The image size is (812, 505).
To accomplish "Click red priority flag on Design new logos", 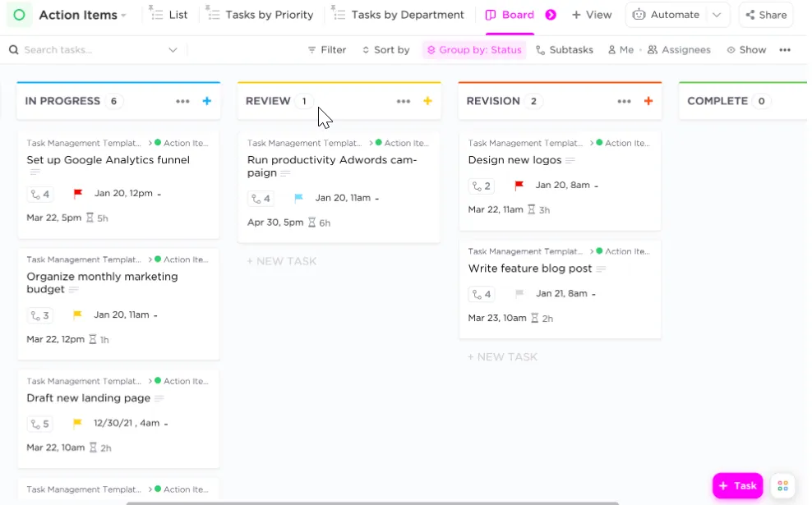I will pos(519,186).
